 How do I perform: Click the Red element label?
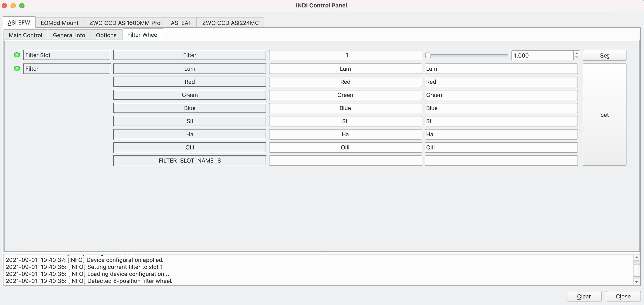(189, 82)
